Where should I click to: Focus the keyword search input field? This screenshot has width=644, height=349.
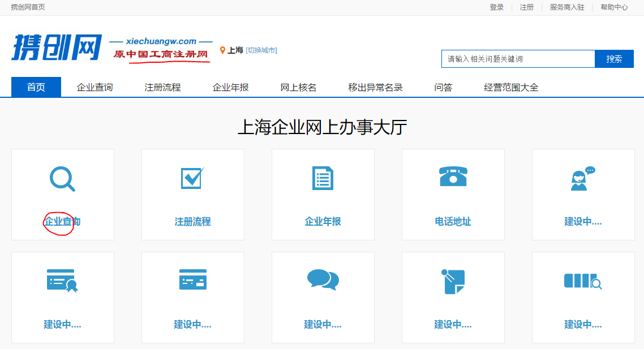518,59
